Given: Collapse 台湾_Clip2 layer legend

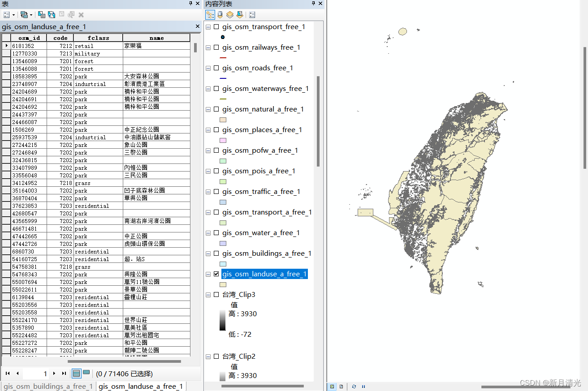Looking at the screenshot, I should coord(208,357).
